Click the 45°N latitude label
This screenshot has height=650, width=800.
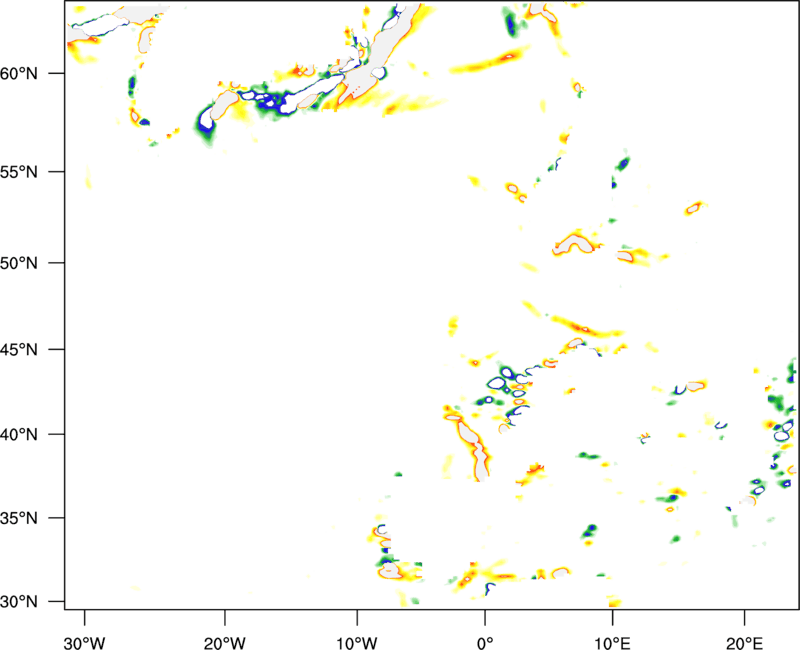(19, 350)
